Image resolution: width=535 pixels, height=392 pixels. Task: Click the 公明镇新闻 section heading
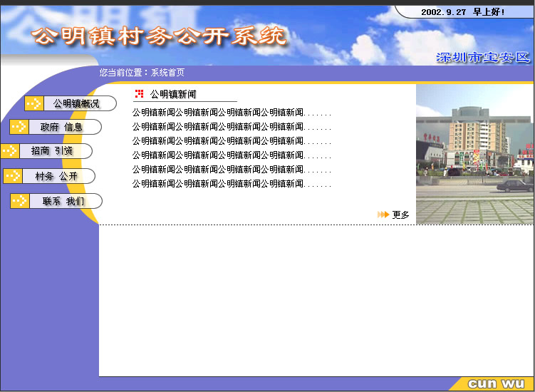[x=173, y=94]
